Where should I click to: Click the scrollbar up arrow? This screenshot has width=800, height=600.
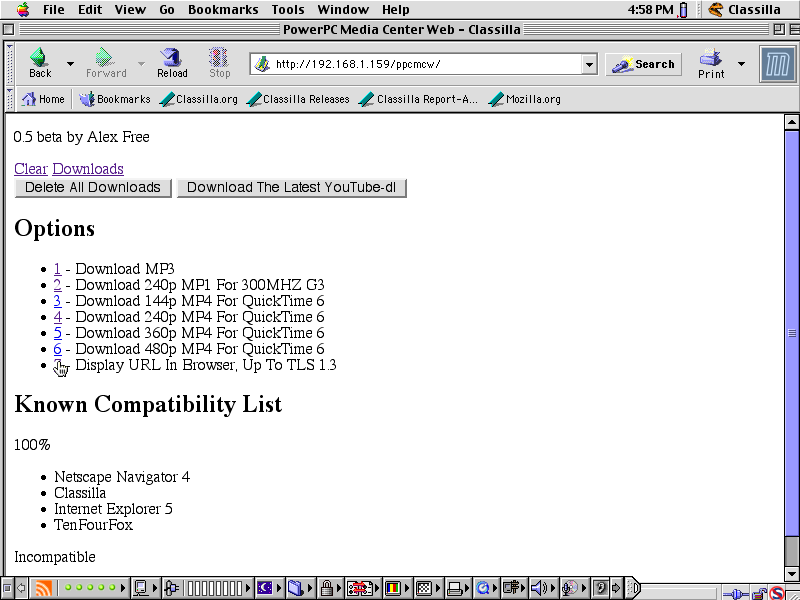[x=791, y=122]
